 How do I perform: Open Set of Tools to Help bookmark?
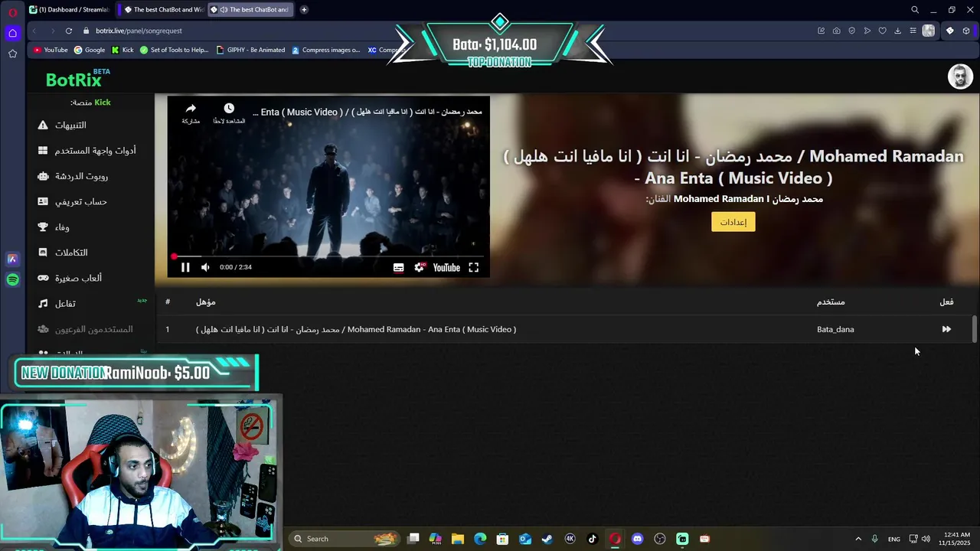point(174,50)
